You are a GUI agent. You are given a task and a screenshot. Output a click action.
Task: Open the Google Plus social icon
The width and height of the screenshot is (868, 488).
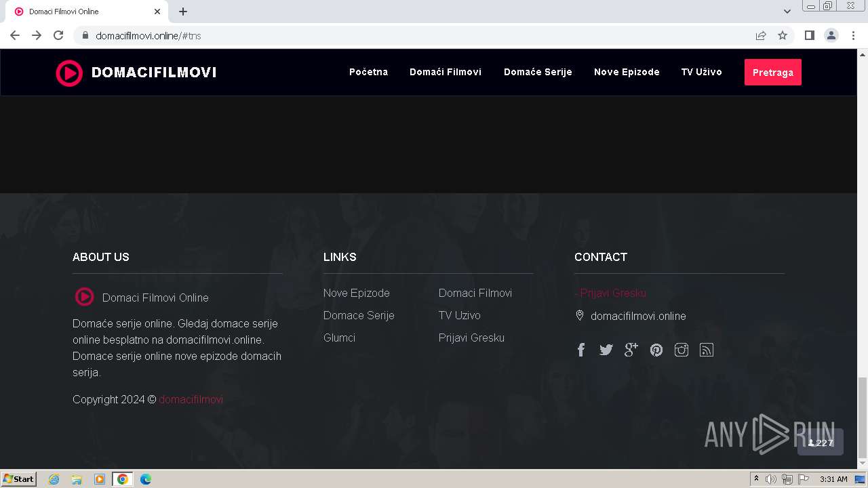click(x=631, y=350)
